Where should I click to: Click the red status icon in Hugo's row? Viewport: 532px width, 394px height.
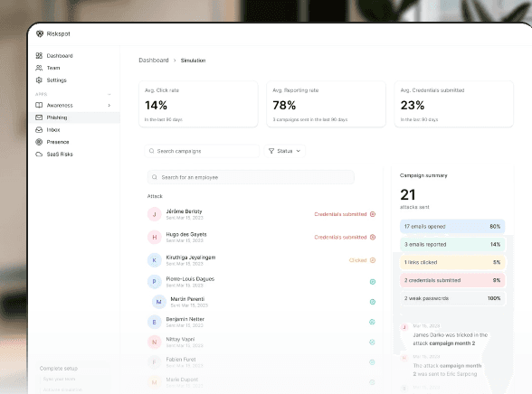point(373,237)
